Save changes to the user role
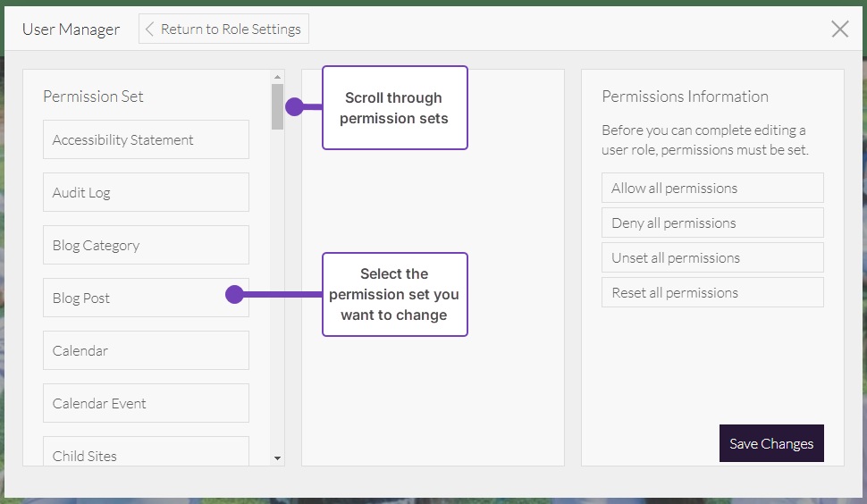 tap(770, 443)
